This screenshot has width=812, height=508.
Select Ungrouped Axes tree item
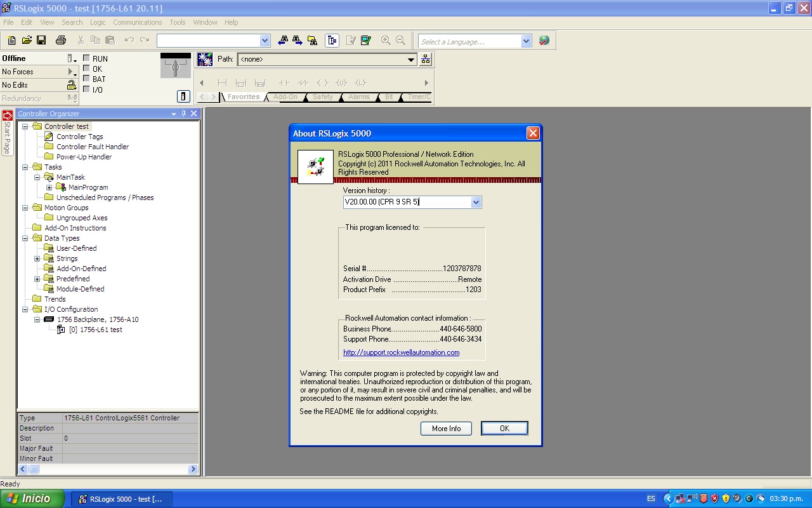(x=82, y=218)
